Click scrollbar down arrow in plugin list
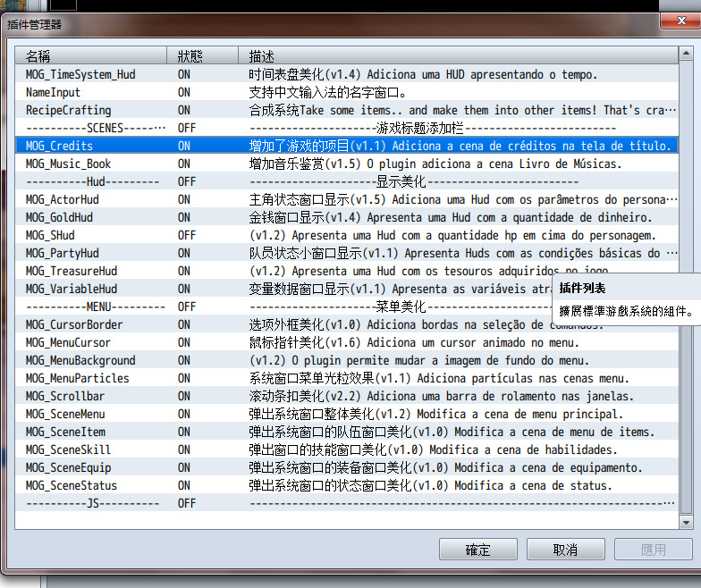The width and height of the screenshot is (701, 588). point(686,522)
